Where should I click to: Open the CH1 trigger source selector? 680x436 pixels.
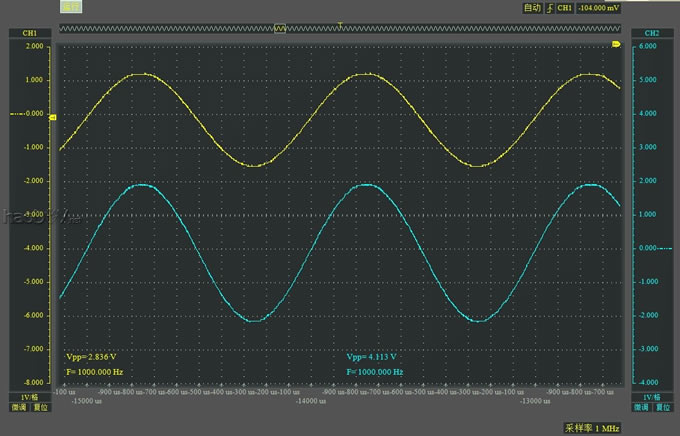click(564, 8)
